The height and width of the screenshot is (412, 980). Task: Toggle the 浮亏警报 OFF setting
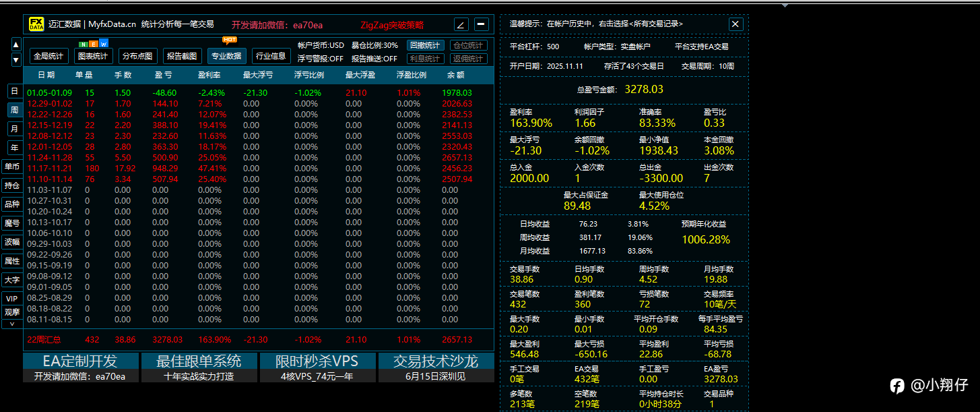[321, 59]
